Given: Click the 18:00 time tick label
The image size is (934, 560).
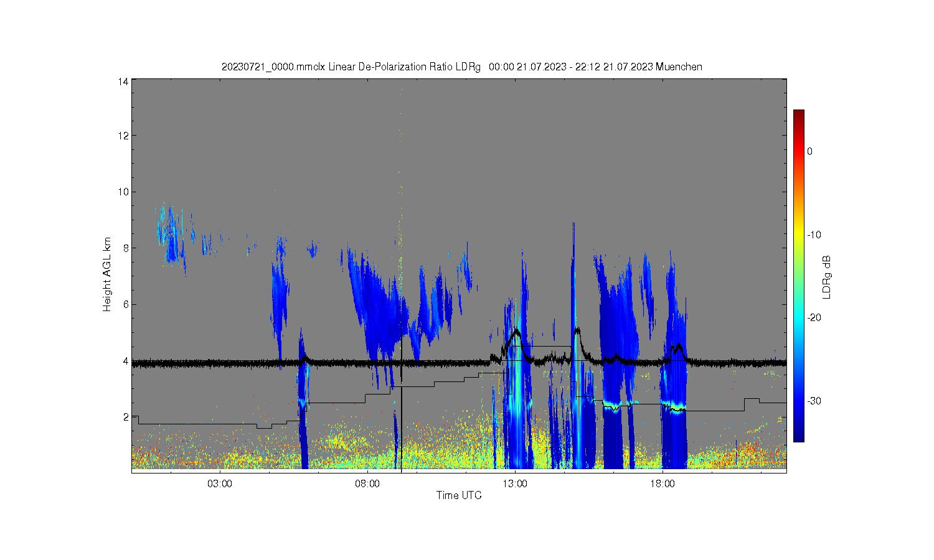Looking at the screenshot, I should coord(663,483).
